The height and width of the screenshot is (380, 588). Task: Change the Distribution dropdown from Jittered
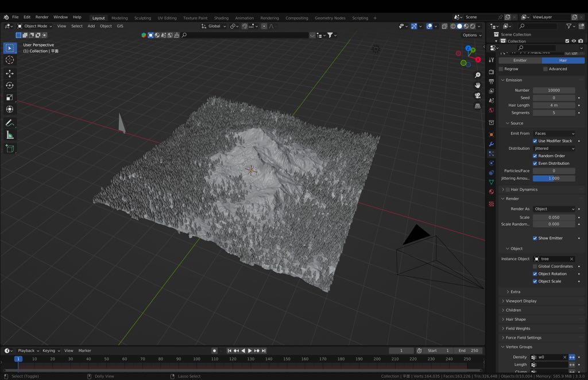[x=554, y=148]
